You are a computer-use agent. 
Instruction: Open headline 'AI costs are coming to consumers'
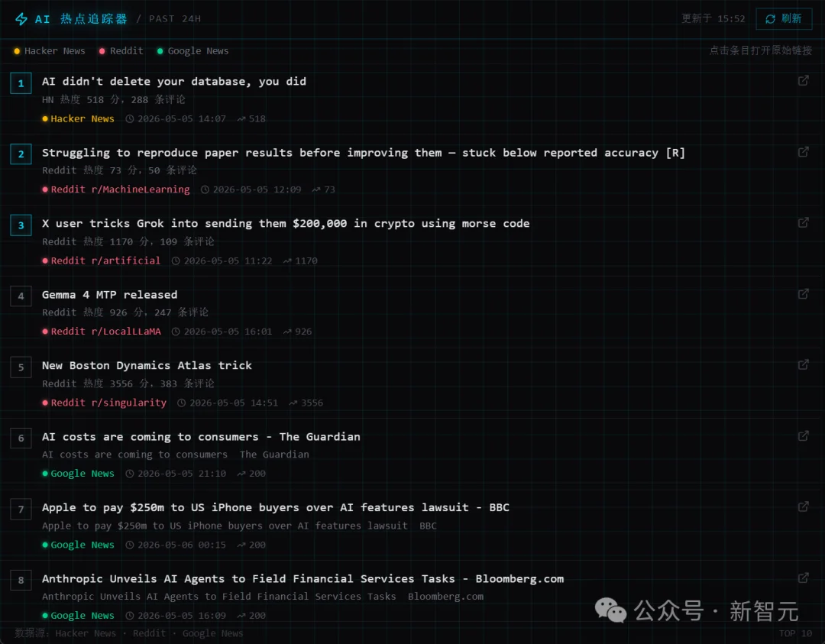(x=201, y=437)
